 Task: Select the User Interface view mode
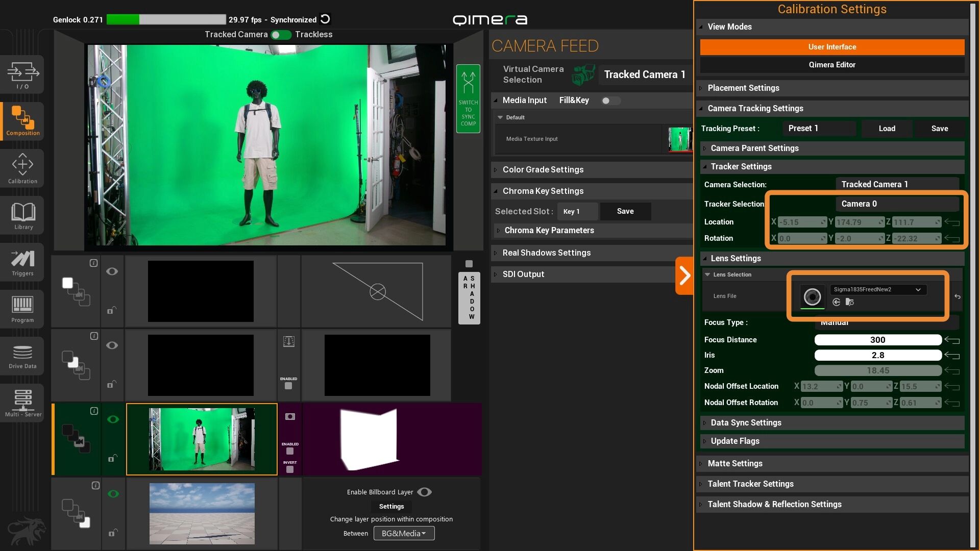coord(831,47)
